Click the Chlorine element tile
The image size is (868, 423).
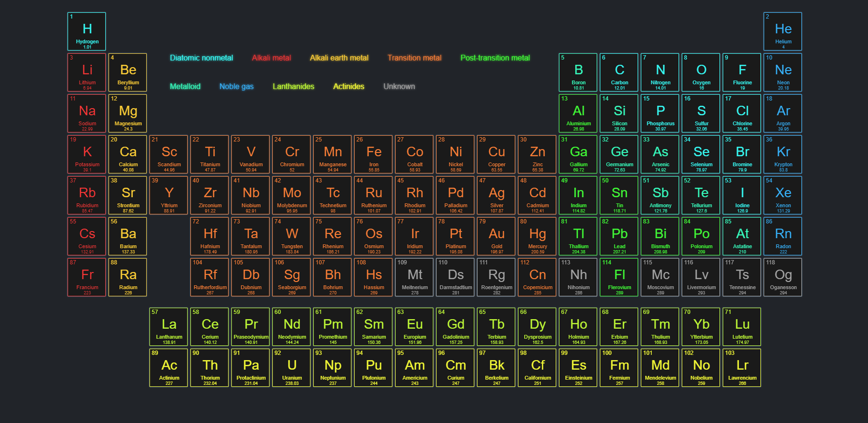(742, 113)
